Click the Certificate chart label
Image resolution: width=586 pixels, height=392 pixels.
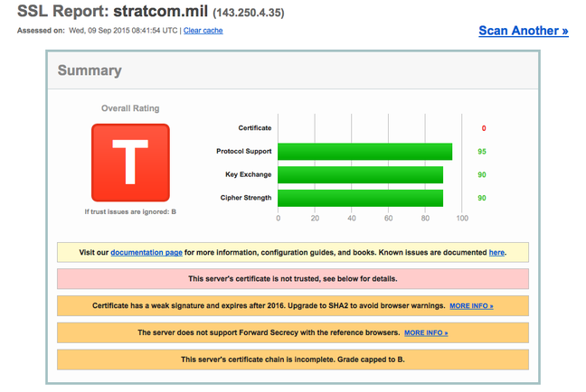(x=255, y=128)
